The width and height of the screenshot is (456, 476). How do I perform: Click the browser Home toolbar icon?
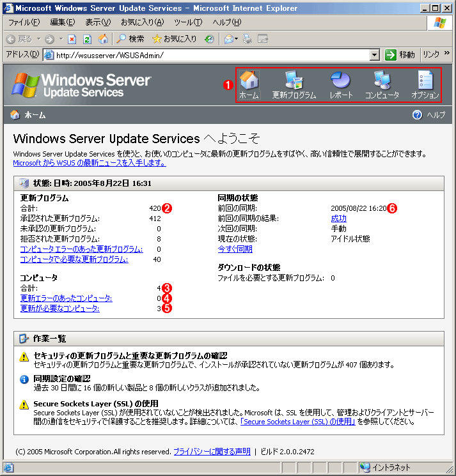coord(103,39)
